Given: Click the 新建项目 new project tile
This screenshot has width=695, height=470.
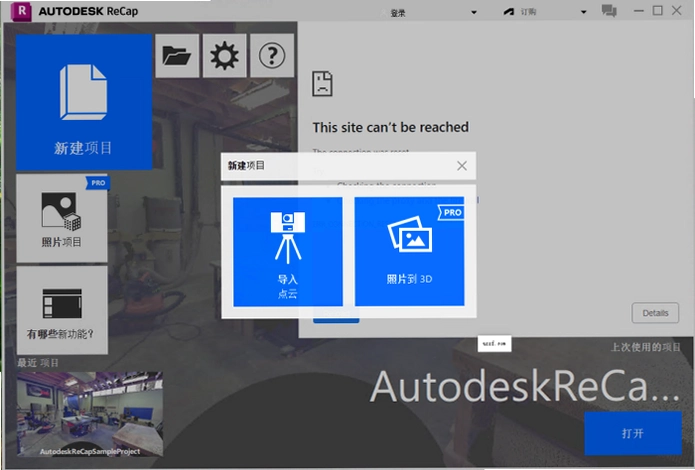Looking at the screenshot, I should tap(84, 102).
